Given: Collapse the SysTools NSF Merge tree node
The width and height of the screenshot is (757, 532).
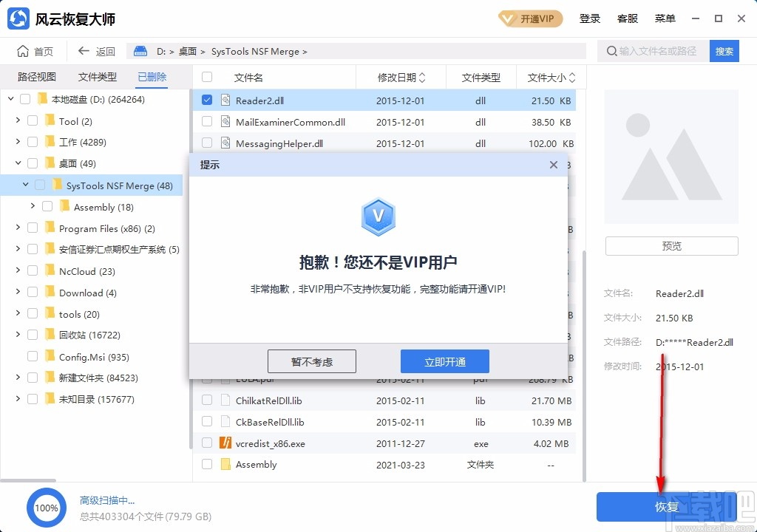Looking at the screenshot, I should coord(24,185).
